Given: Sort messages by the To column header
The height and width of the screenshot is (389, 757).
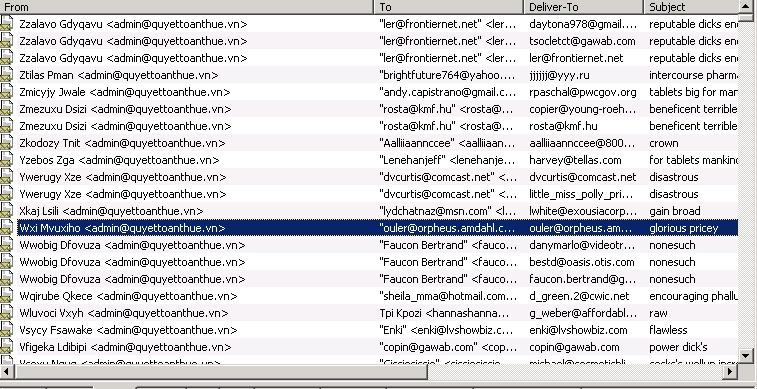Looking at the screenshot, I should pos(449,7).
